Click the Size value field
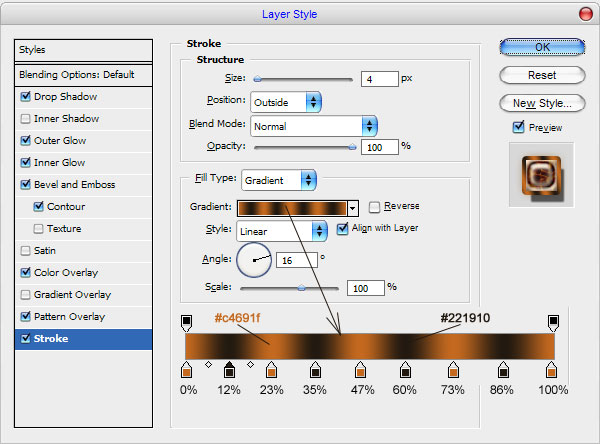 380,79
